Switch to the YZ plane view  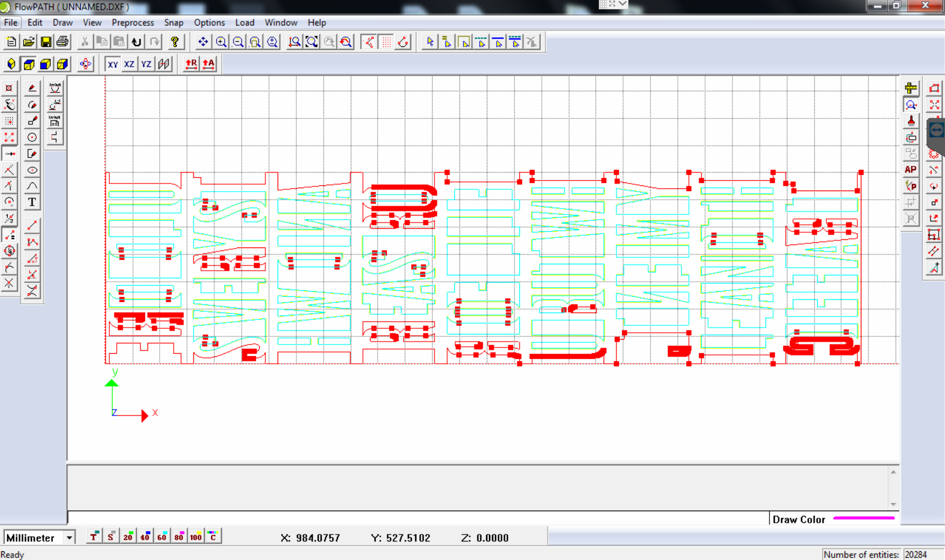coord(146,64)
